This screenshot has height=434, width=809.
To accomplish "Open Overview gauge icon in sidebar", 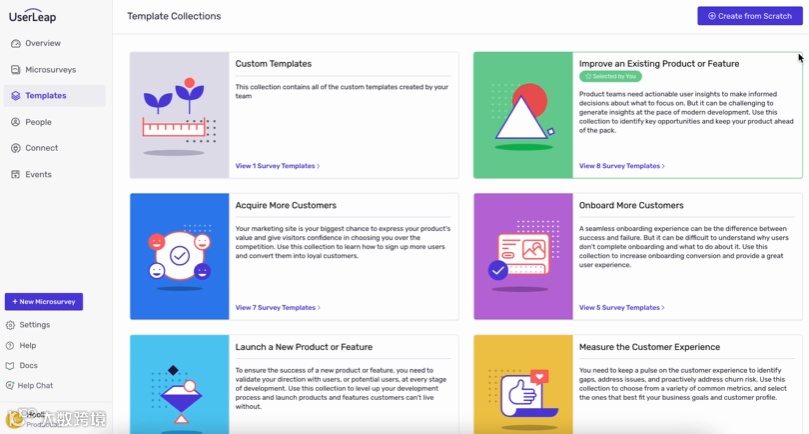I will coord(15,43).
